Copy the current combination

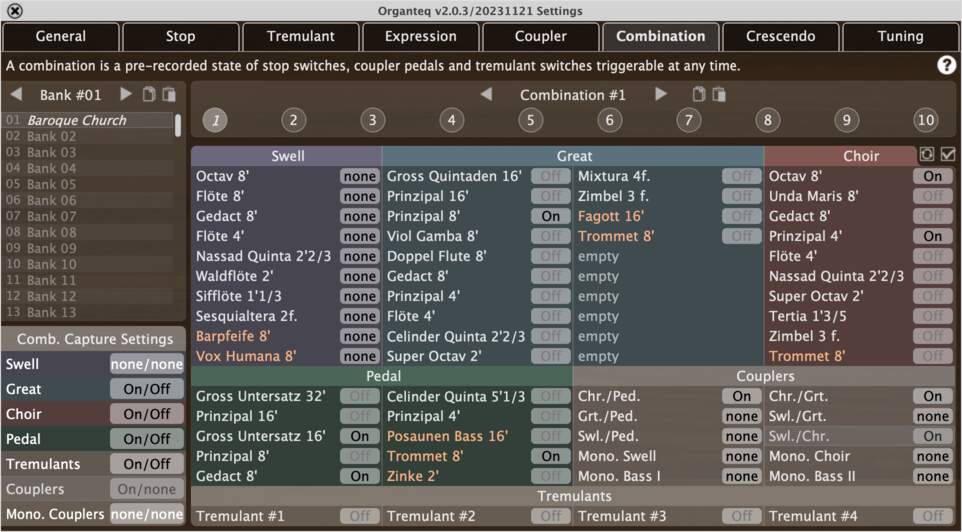coord(698,94)
